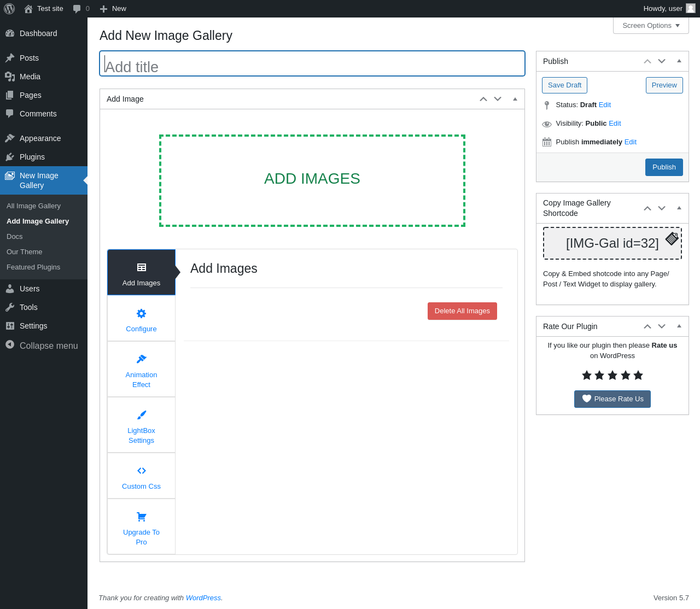Click the Plugins plug icon
This screenshot has width=700, height=609.
point(10,157)
